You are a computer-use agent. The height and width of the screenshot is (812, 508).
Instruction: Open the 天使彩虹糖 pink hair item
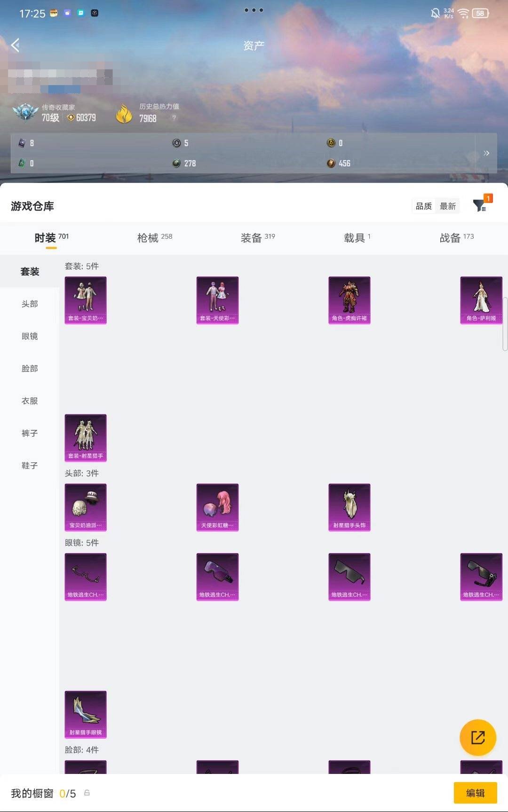point(217,507)
